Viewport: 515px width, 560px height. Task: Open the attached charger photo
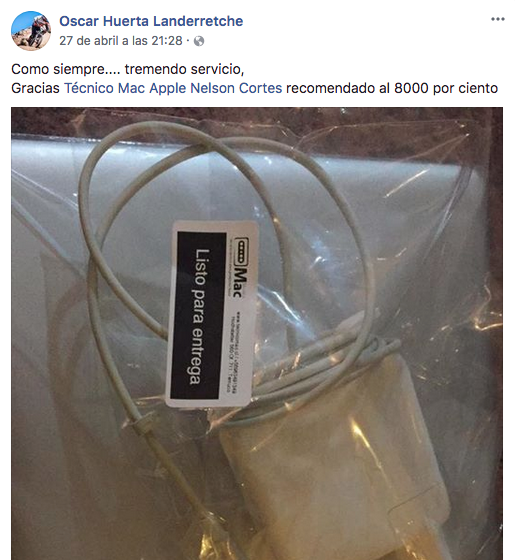coord(257,334)
